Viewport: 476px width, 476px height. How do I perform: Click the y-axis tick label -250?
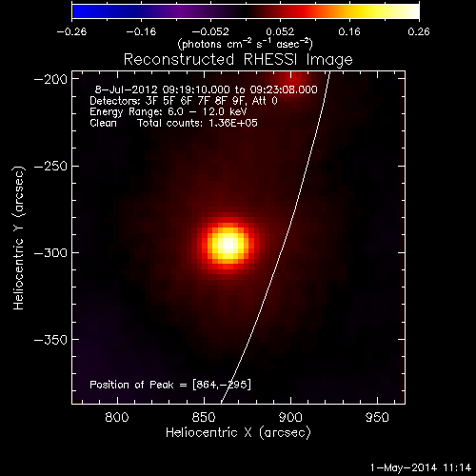pyautogui.click(x=50, y=166)
